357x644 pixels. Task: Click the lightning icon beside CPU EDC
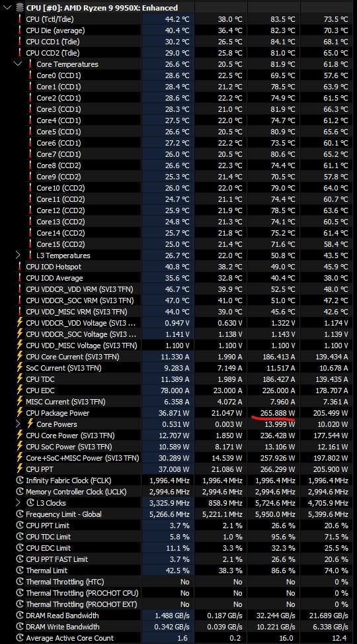coord(19,391)
